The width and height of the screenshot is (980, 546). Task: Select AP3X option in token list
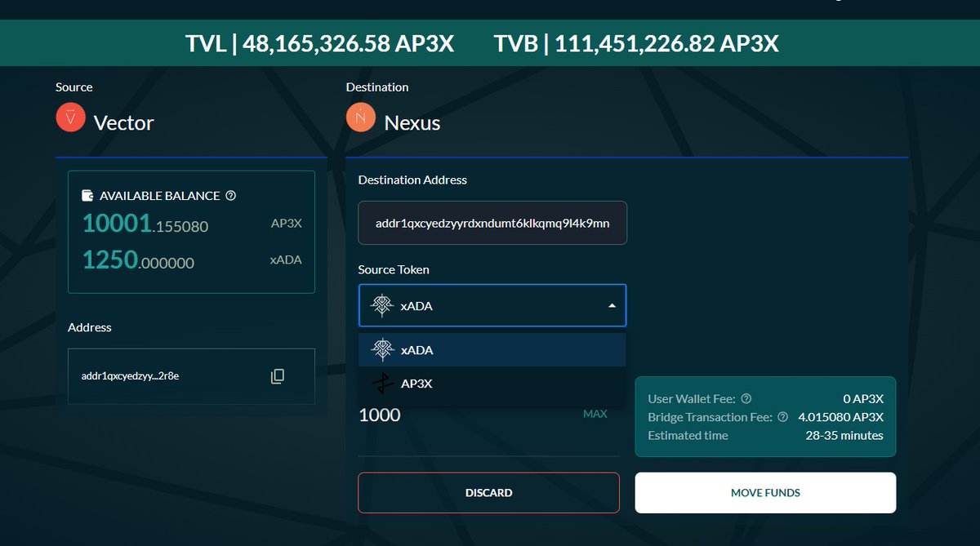(x=492, y=384)
